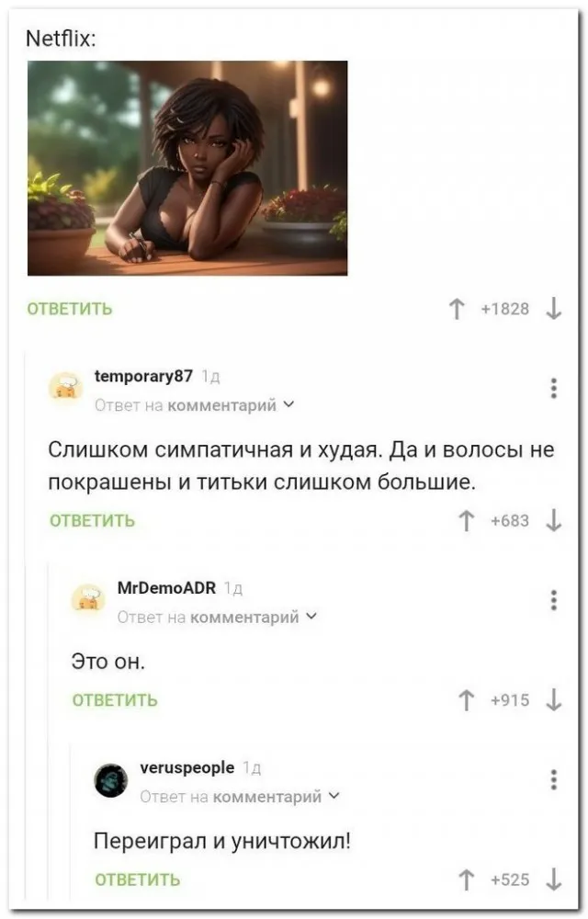Downvote temporary87's comment
This screenshot has width=588, height=919.
(553, 520)
